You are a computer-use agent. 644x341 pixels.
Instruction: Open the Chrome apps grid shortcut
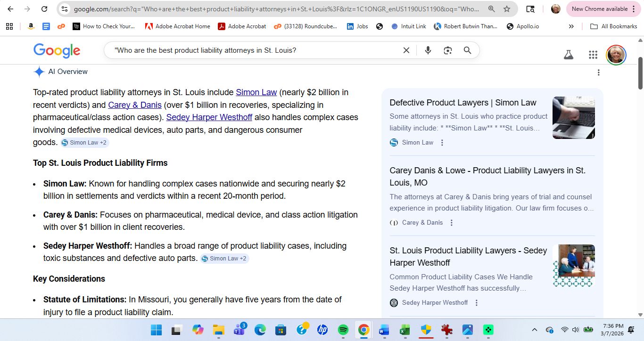(x=9, y=26)
